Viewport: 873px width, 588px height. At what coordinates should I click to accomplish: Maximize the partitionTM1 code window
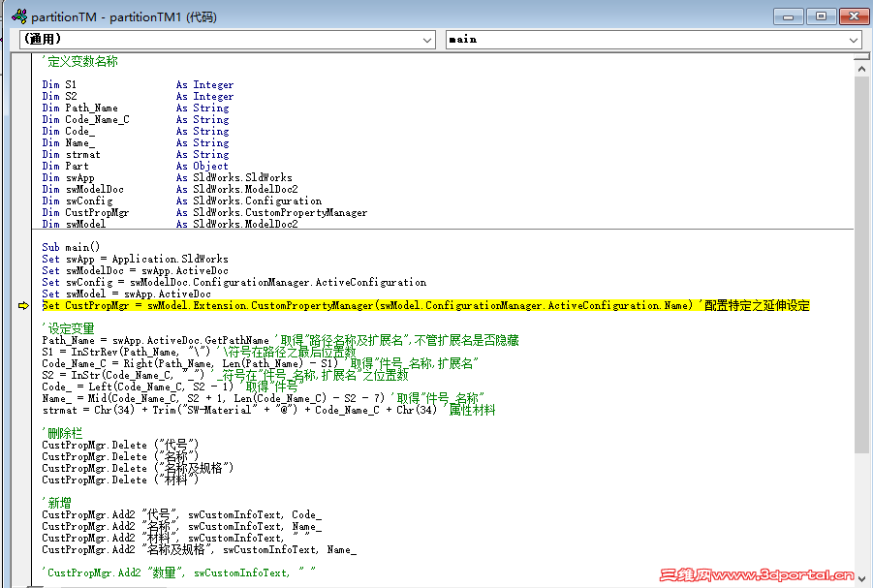pyautogui.click(x=821, y=16)
